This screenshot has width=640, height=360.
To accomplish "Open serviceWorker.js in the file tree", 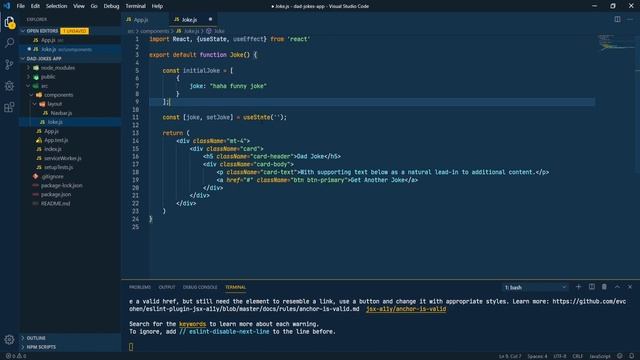I will 62,158.
